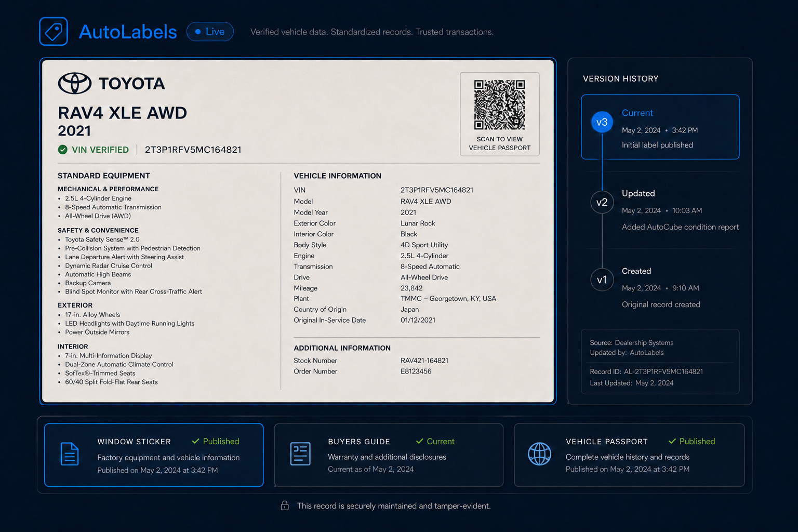Viewport: 798px width, 532px height.
Task: Click "17-in. Alloy Wheels" list item
Action: 92,315
